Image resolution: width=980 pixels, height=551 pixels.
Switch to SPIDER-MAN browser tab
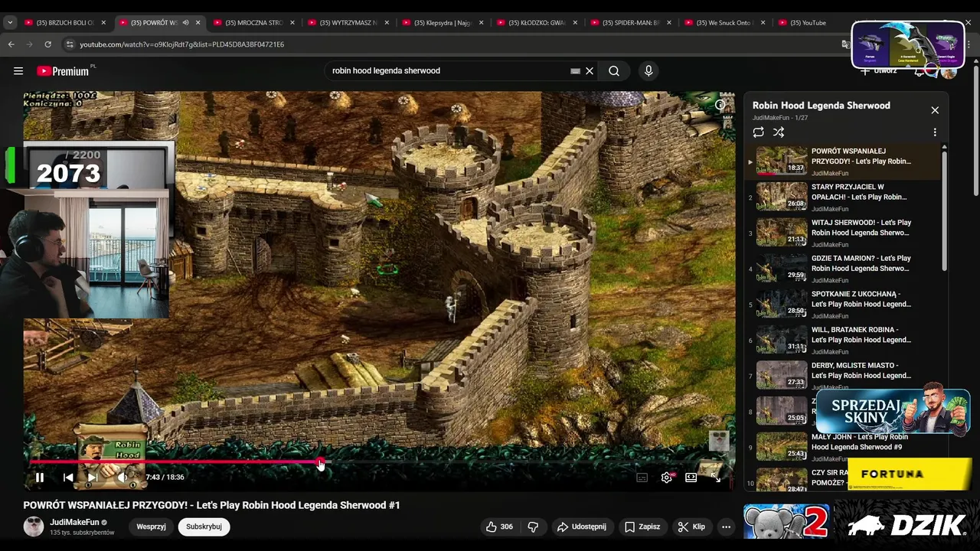pyautogui.click(x=633, y=23)
